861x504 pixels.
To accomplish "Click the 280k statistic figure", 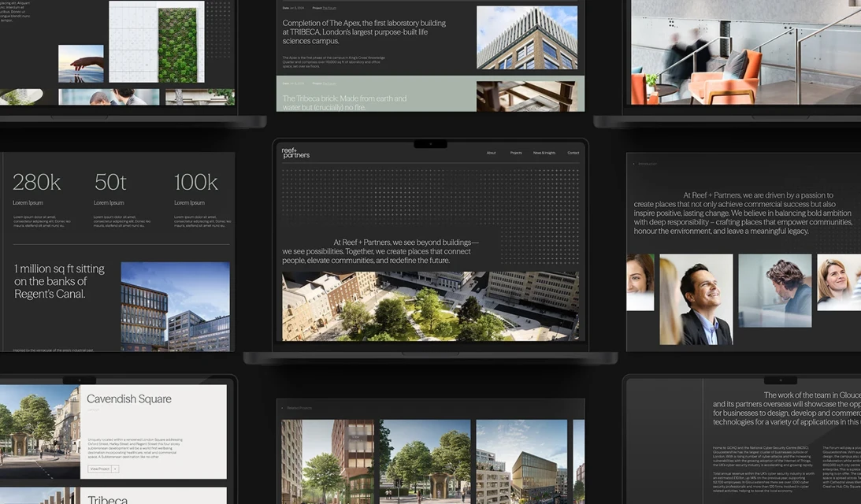I will click(36, 183).
